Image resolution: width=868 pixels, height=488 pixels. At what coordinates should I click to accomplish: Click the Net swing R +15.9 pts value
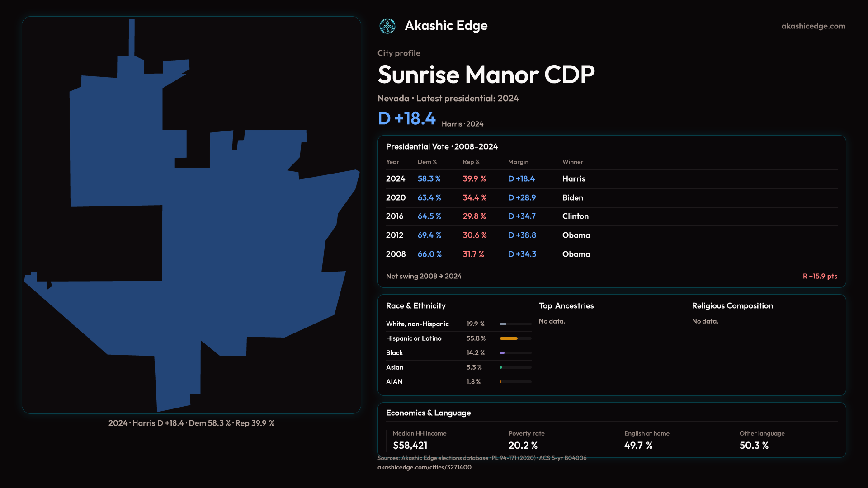(820, 276)
